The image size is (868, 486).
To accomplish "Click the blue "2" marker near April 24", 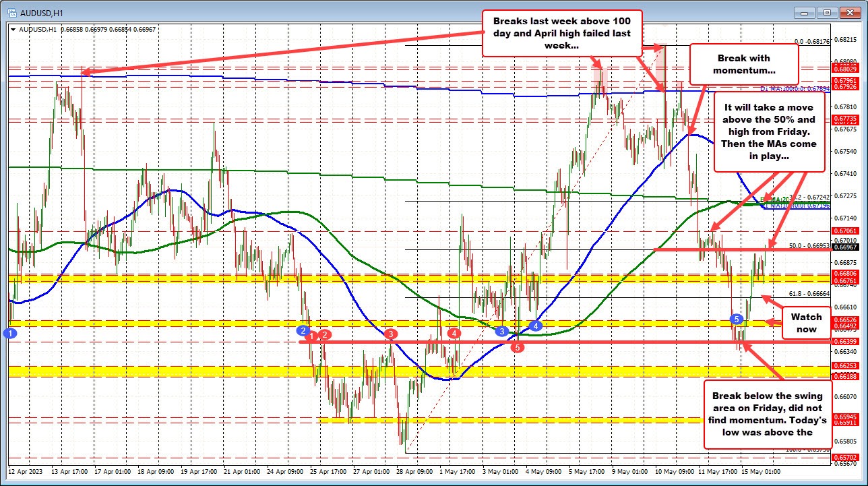I will click(x=303, y=330).
